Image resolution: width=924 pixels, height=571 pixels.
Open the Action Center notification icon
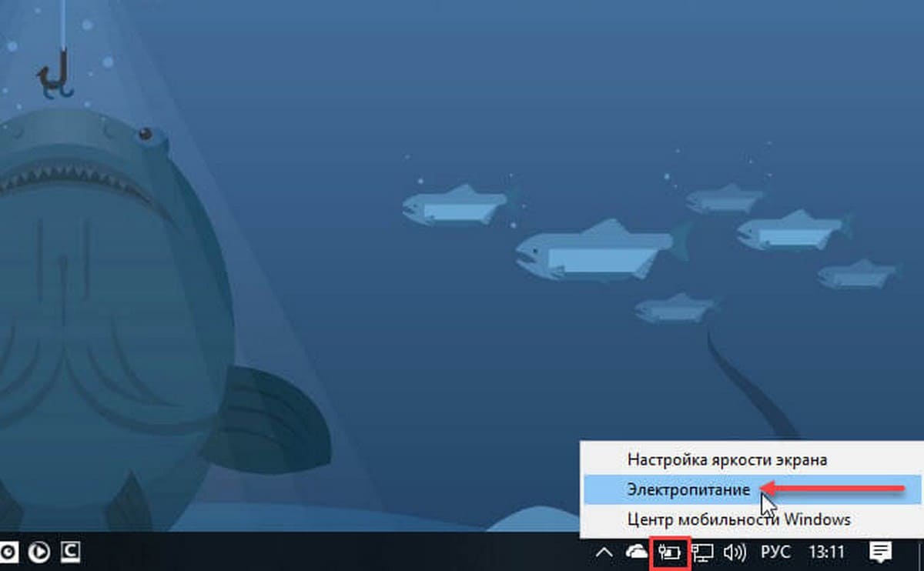(880, 552)
